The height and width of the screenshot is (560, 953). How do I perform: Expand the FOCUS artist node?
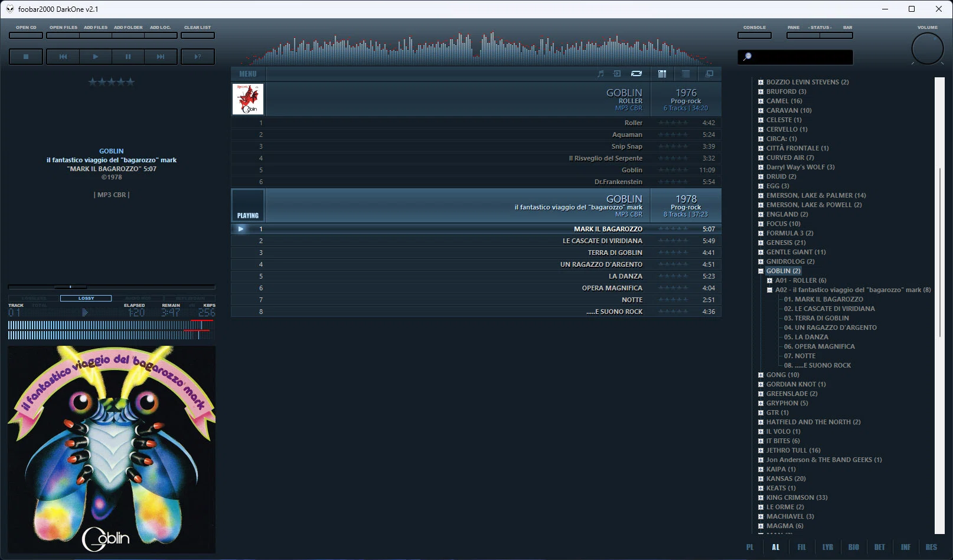pyautogui.click(x=761, y=224)
